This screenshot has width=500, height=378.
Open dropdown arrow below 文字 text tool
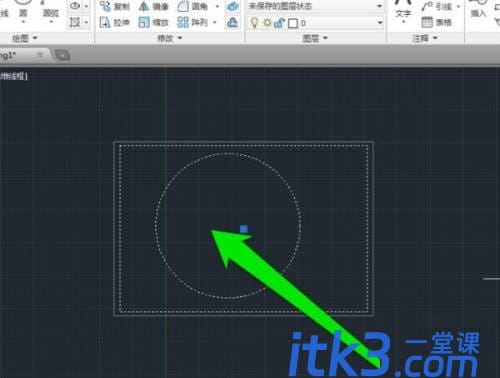click(403, 22)
